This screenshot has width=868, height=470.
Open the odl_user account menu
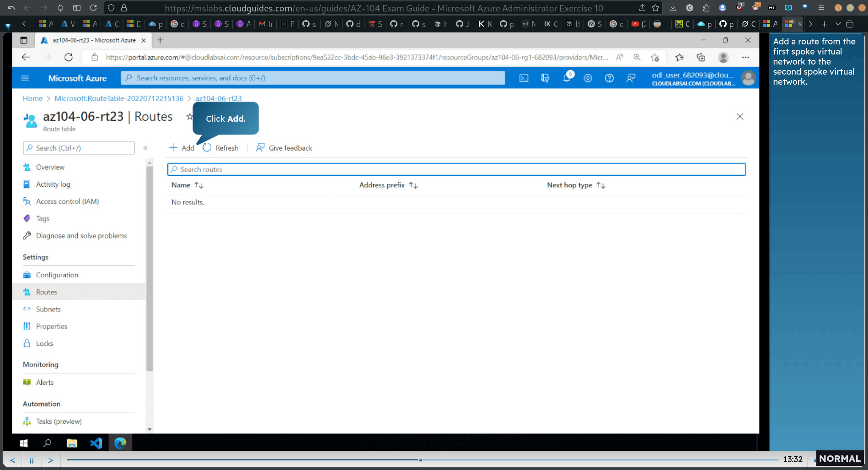coord(703,78)
